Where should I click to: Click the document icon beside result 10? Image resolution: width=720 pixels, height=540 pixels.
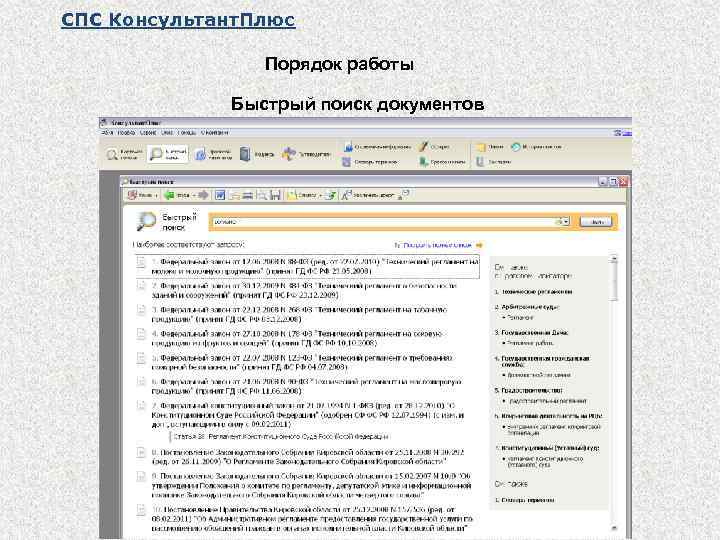[141, 511]
